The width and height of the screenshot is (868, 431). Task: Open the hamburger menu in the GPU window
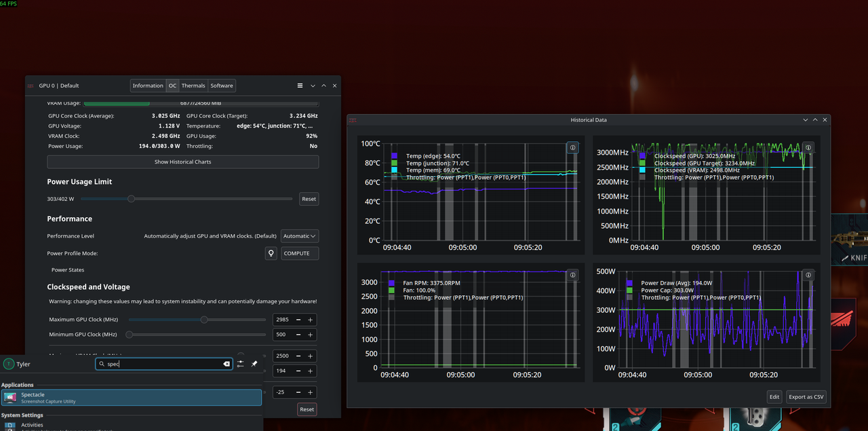click(x=300, y=86)
